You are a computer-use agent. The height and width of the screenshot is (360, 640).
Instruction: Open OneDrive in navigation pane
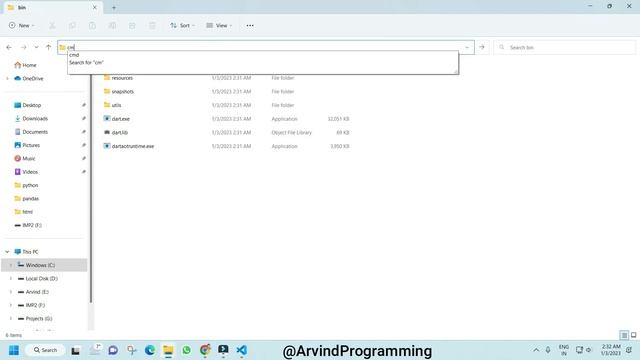point(29,78)
